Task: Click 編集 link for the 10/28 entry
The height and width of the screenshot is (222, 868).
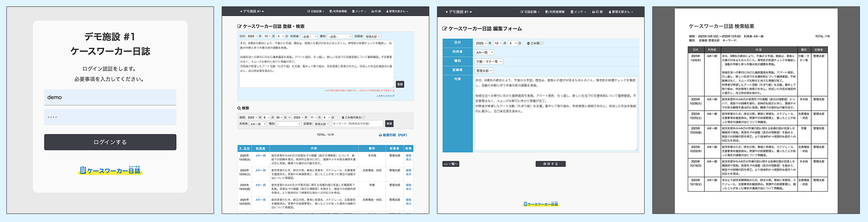Action: 409,155
